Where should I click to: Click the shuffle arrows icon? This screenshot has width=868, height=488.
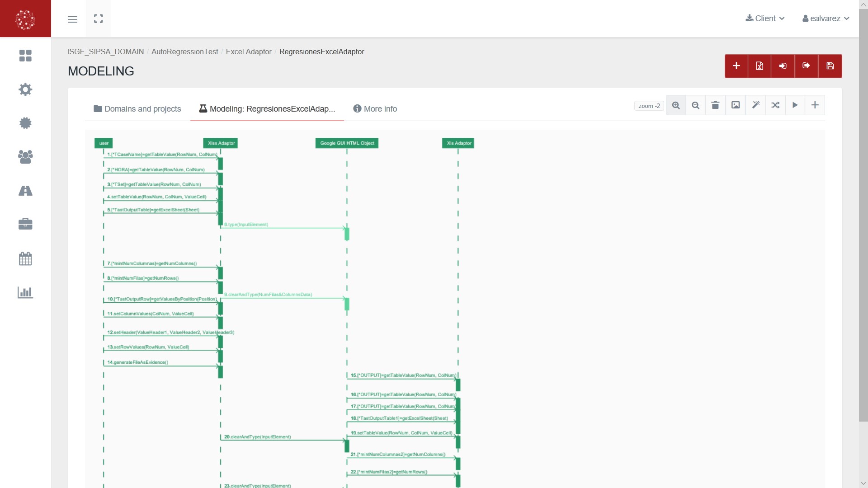tap(775, 105)
